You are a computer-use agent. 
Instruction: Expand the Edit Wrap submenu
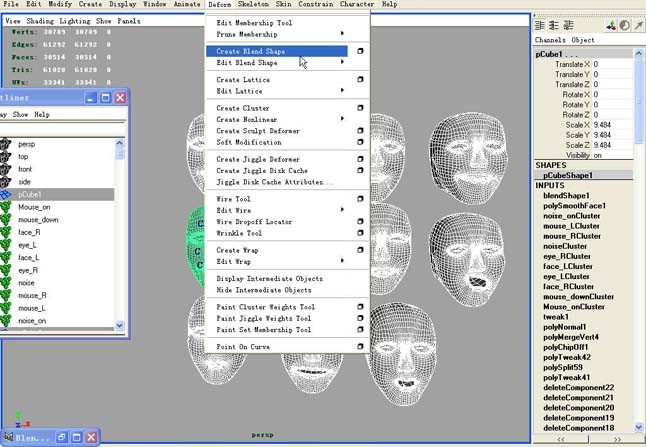coord(342,261)
